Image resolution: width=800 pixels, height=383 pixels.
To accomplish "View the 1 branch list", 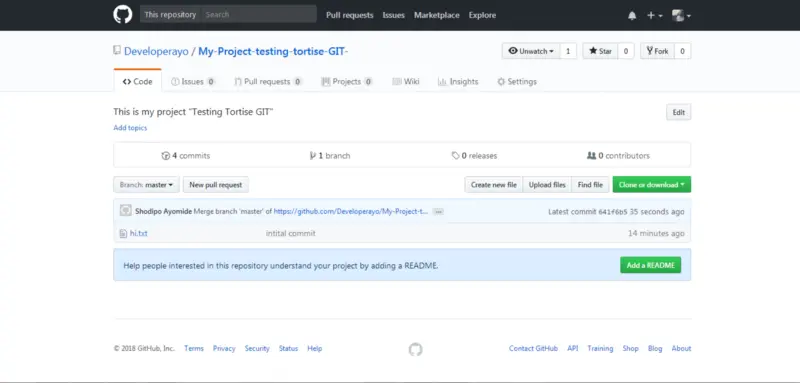I will (x=330, y=156).
